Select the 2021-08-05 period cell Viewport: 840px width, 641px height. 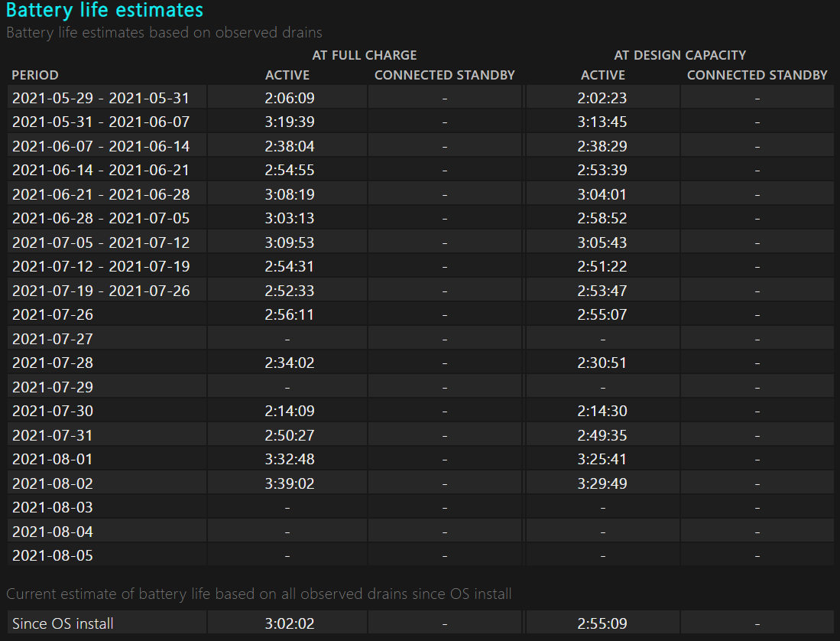(x=53, y=555)
